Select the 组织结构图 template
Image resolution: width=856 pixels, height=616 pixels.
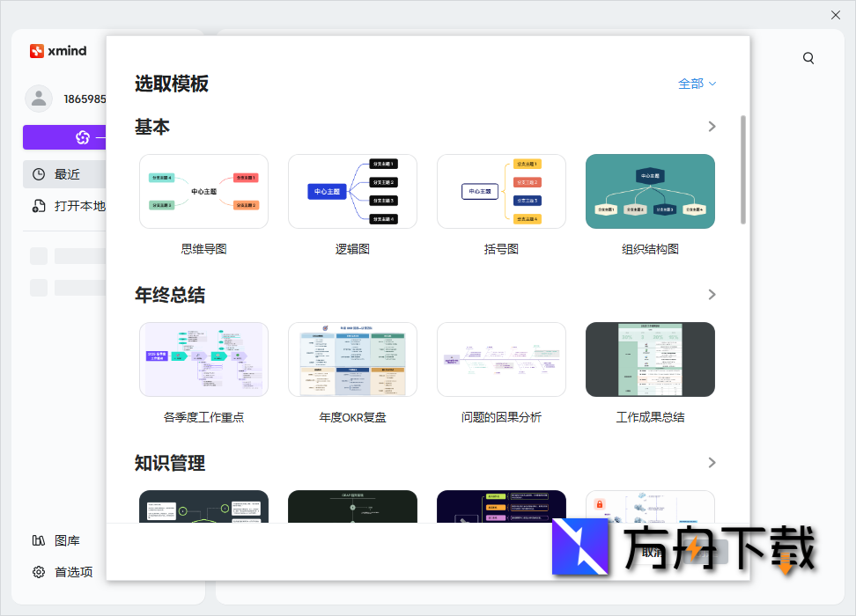pyautogui.click(x=649, y=191)
